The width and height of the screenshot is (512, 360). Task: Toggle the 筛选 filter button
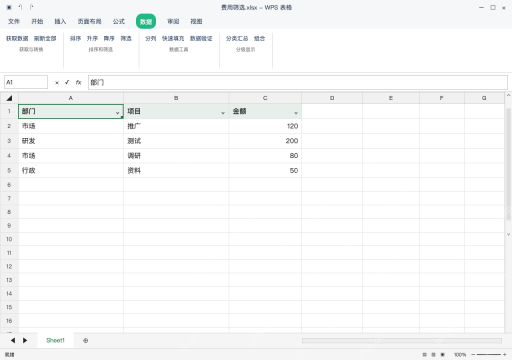click(126, 38)
